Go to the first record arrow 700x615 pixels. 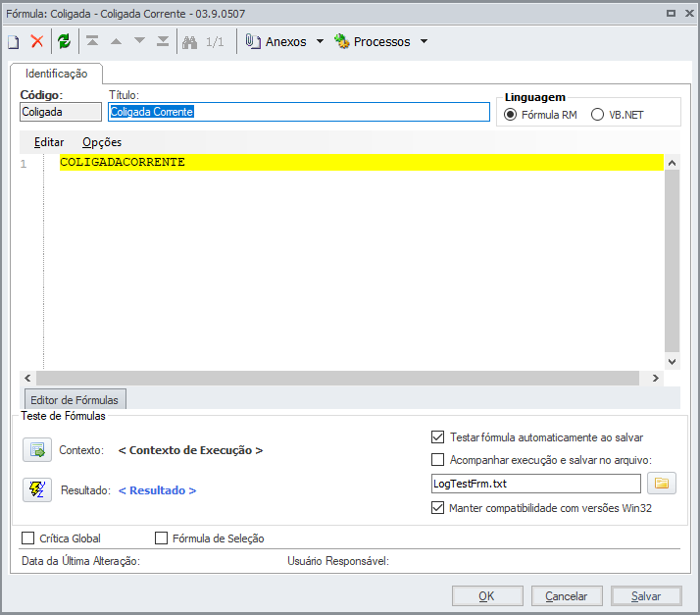[92, 41]
